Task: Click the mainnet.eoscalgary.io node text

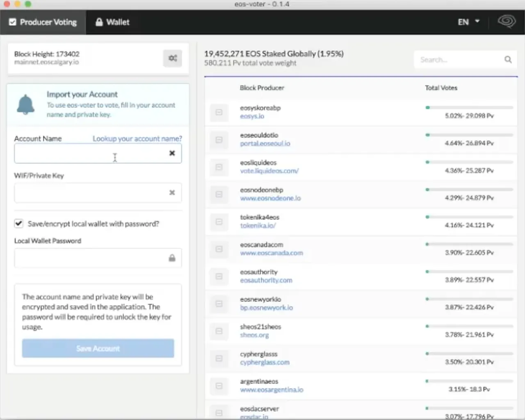Action: pos(46,62)
